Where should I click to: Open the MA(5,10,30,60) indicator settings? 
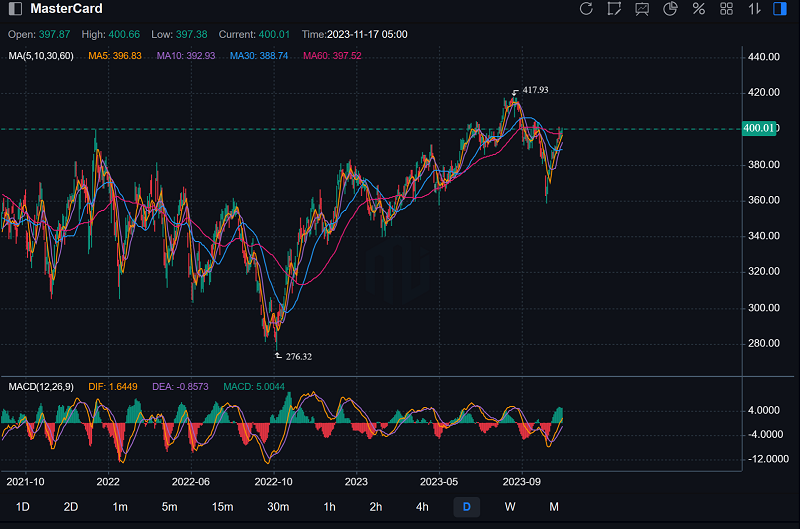click(x=40, y=56)
